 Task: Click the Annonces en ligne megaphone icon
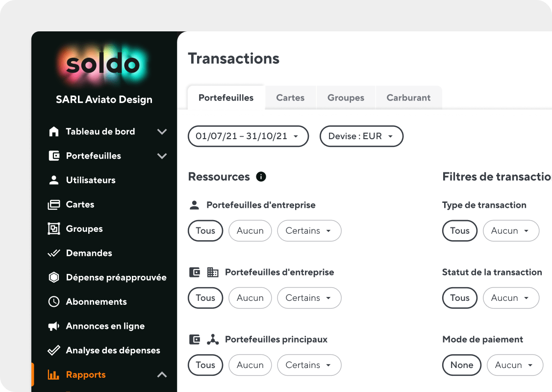pos(54,326)
